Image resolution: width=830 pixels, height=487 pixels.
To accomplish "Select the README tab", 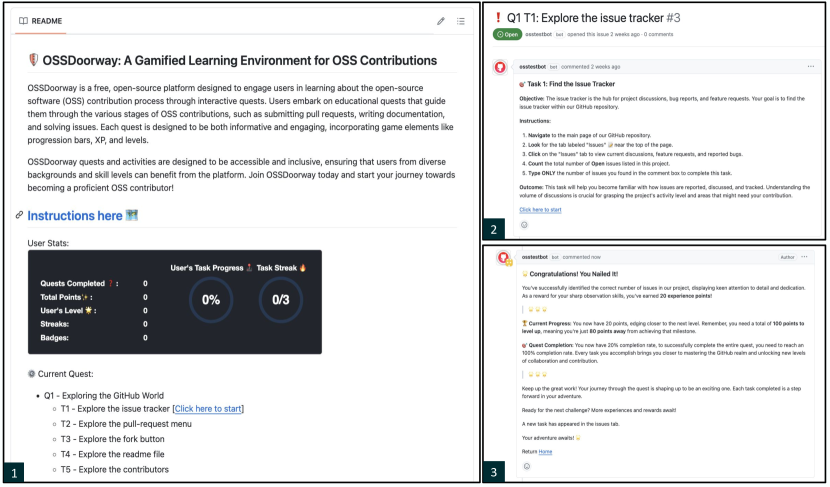I will click(40, 21).
